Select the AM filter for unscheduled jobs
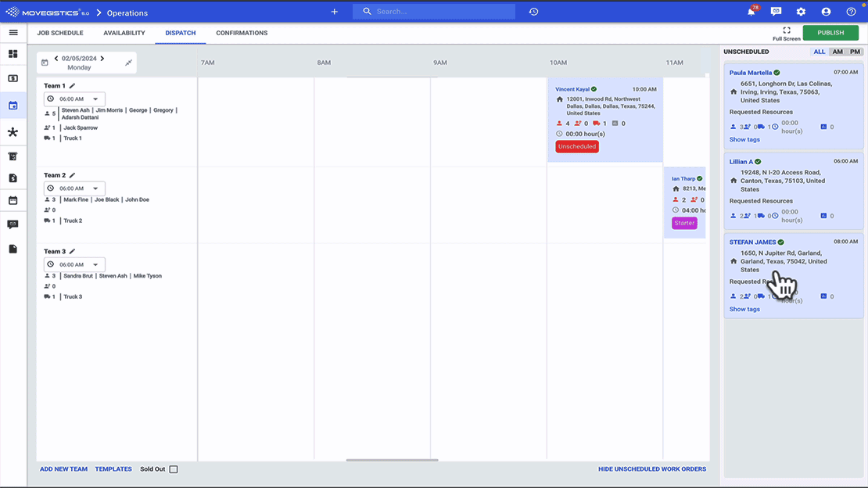This screenshot has height=488, width=868. coord(838,52)
